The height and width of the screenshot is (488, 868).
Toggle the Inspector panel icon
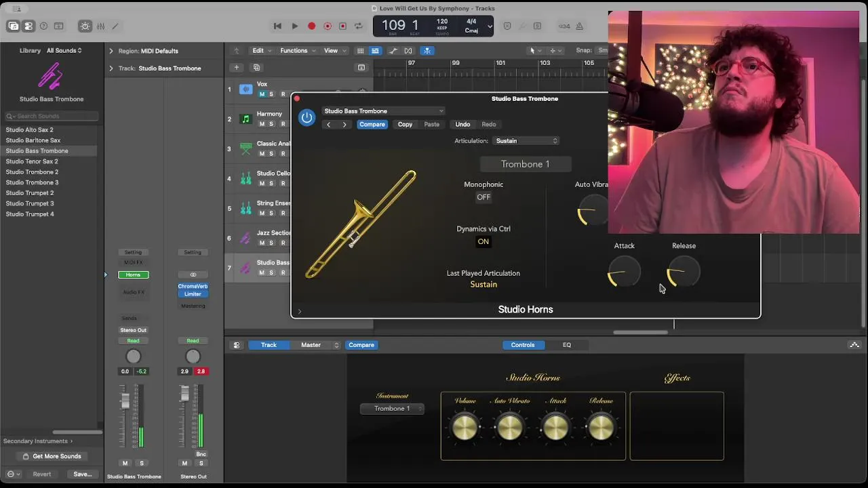coord(28,26)
